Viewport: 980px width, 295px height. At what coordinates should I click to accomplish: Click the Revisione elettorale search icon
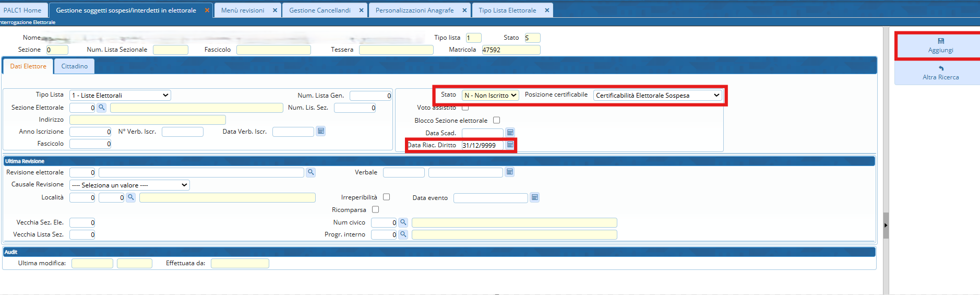[310, 172]
